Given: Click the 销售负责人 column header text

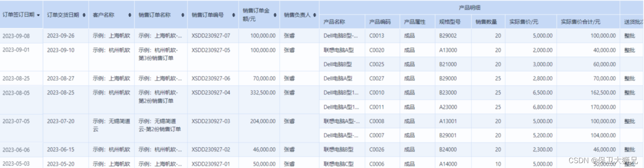Looking at the screenshot, I should [x=297, y=15].
